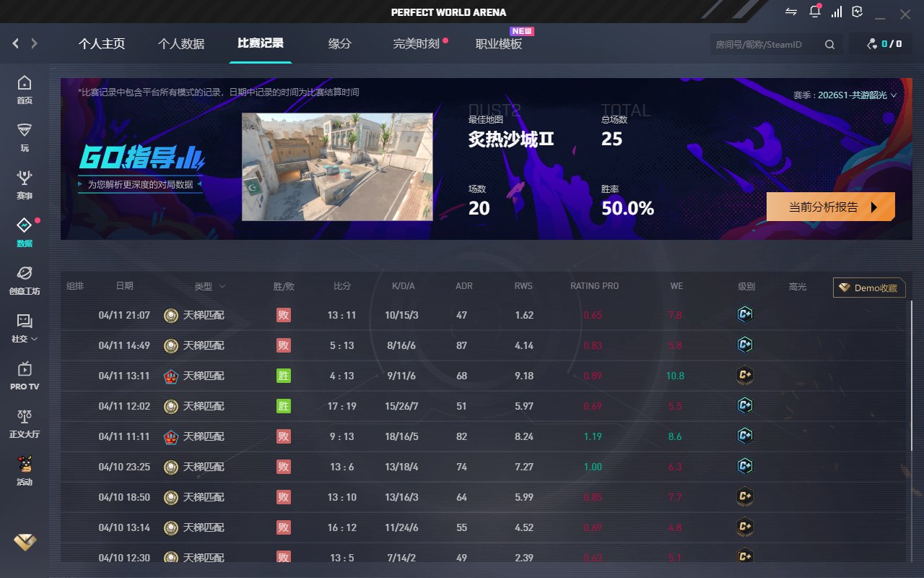Image resolution: width=924 pixels, height=578 pixels.
Task: Click the 玩 play sidebar icon
Action: [x=25, y=137]
